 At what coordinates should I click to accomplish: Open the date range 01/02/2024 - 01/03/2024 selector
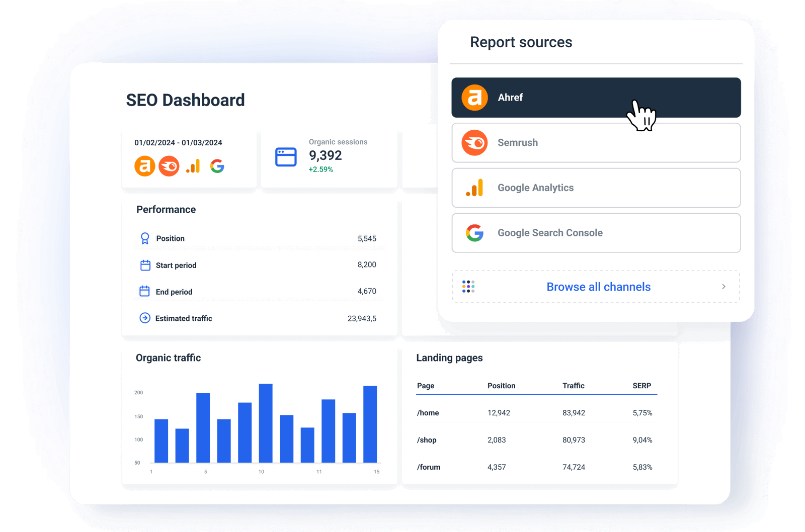(178, 142)
